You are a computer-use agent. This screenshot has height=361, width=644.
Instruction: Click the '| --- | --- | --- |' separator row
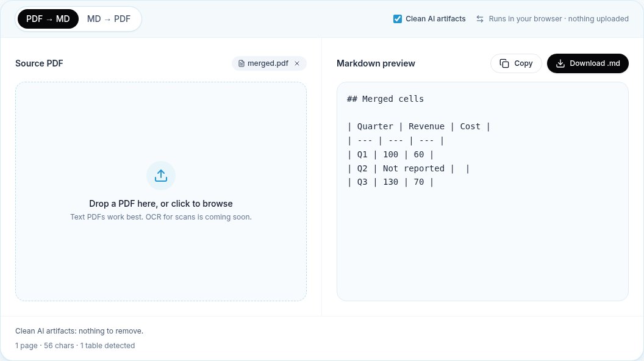tap(396, 140)
